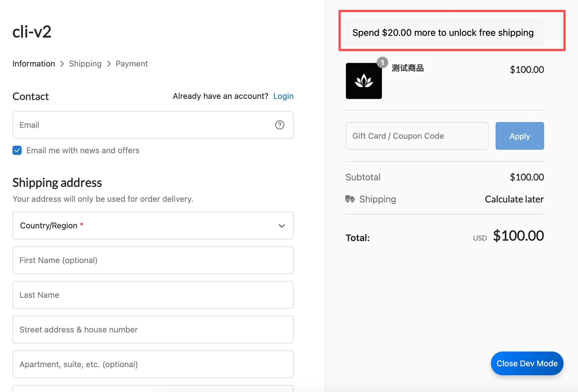The height and width of the screenshot is (392, 578).
Task: Click the Login link
Action: (x=283, y=96)
